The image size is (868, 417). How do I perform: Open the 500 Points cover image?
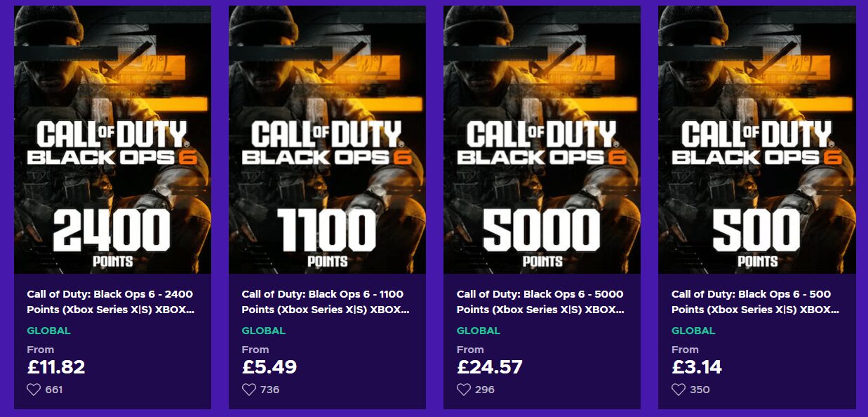point(756,140)
